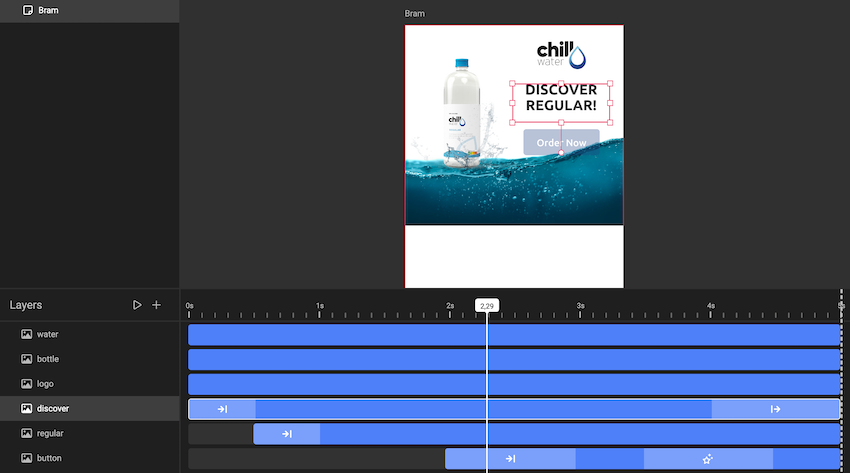This screenshot has width=850, height=473.
Task: Click the Bram banner icon
Action: 28,10
